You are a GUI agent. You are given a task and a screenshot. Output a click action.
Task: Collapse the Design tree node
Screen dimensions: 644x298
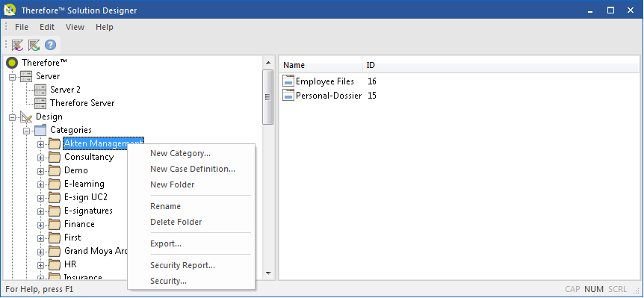pyautogui.click(x=13, y=117)
